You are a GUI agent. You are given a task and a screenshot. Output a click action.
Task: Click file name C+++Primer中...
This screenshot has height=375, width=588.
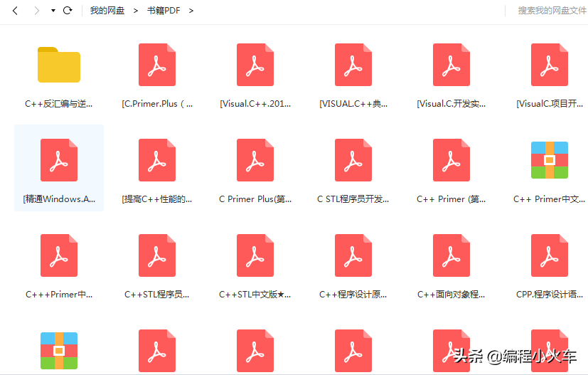click(x=59, y=295)
